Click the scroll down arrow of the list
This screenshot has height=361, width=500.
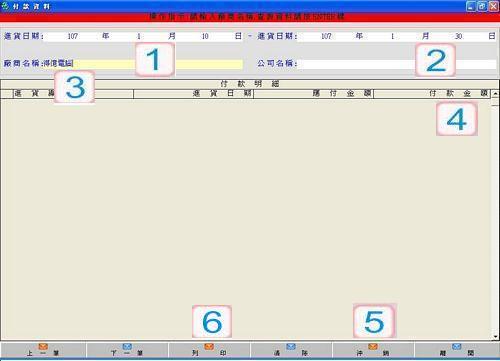click(495, 337)
